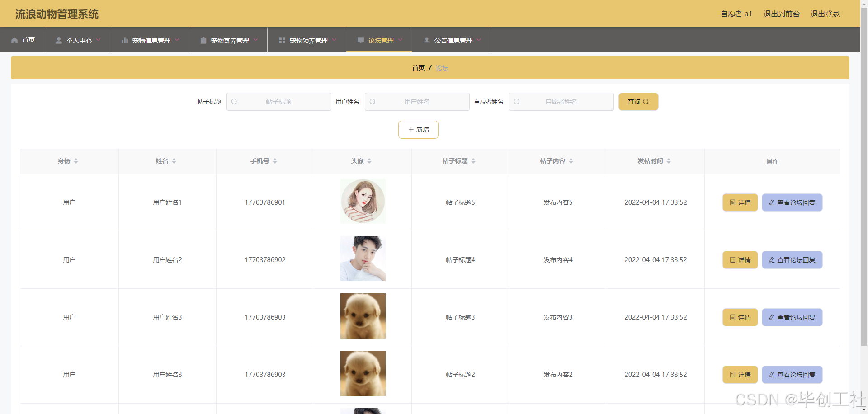Screen dimensions: 868x414
Task: Expand the 个人中心 menu chevron
Action: pos(98,40)
